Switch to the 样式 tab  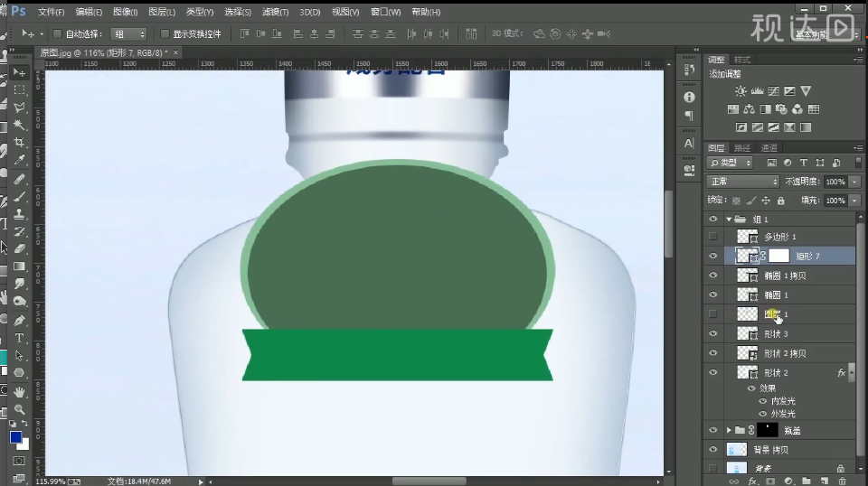click(741, 60)
